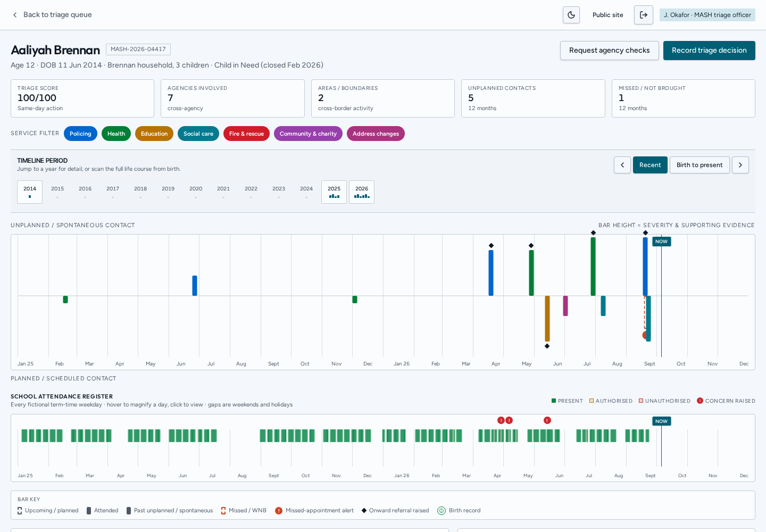Click the back chevron beside triage queue
Image resolution: width=766 pixels, height=532 pixels.
(x=15, y=15)
